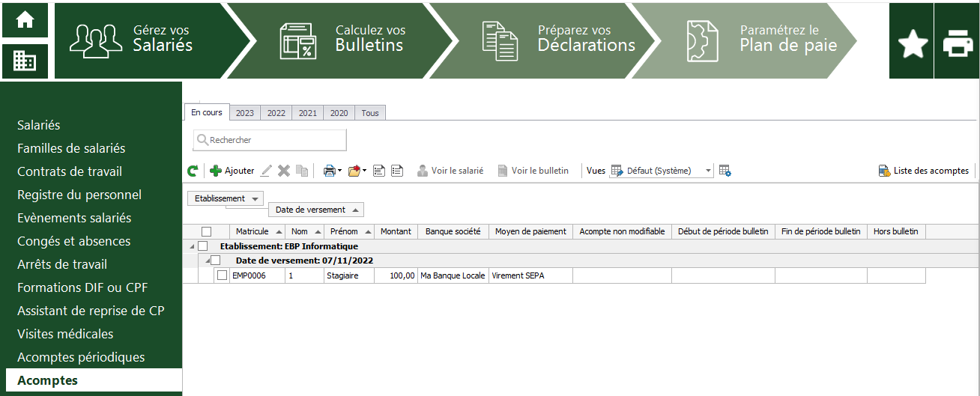Open the Etablissement grouping dropdown

[225, 198]
